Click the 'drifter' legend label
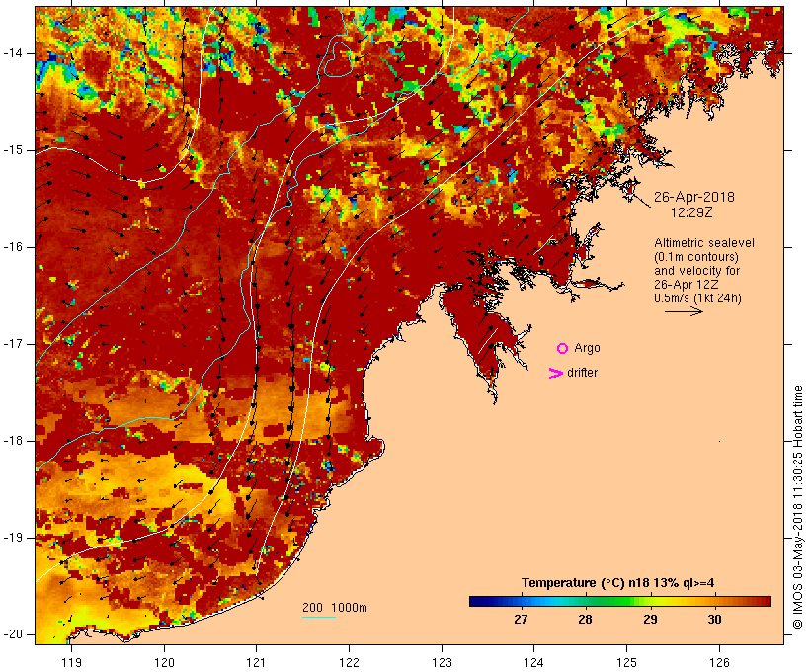This screenshot has height=672, width=810. point(582,373)
